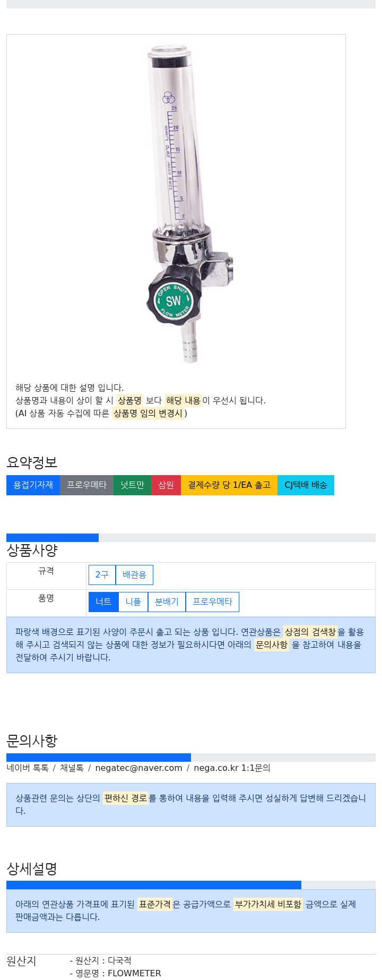382x980 pixels.
Task: Select the 너트 product name option
Action: pyautogui.click(x=103, y=601)
